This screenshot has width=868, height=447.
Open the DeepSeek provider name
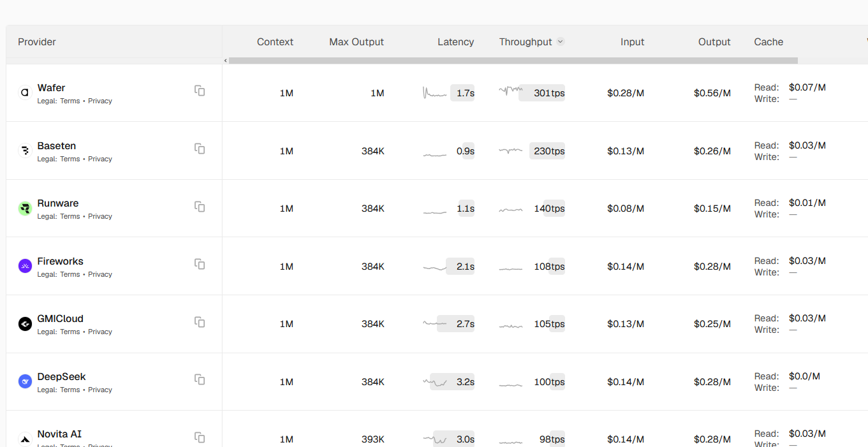click(x=62, y=377)
